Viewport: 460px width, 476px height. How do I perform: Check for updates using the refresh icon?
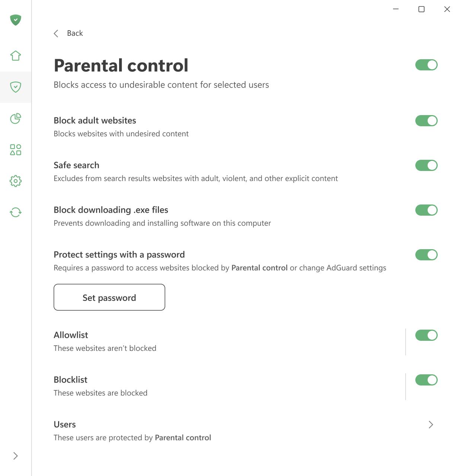pos(16,212)
